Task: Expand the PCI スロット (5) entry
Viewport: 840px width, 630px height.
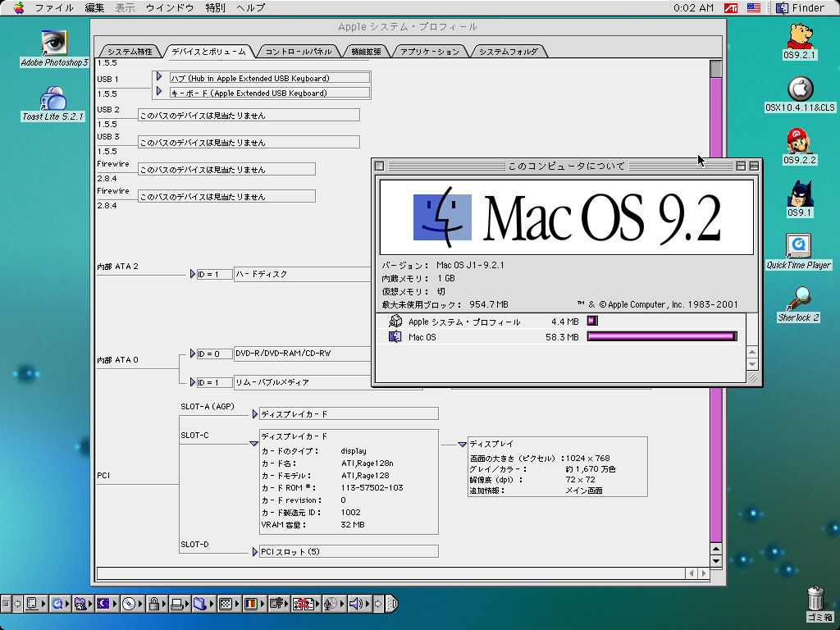Action: 255,551
